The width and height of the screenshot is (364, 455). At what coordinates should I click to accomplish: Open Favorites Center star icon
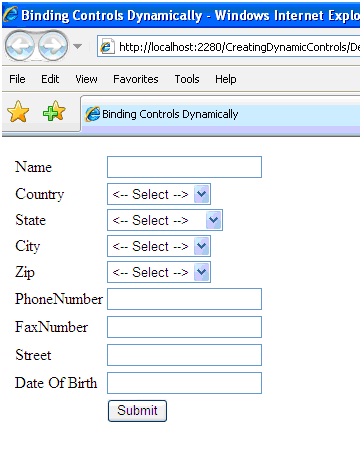point(18,112)
